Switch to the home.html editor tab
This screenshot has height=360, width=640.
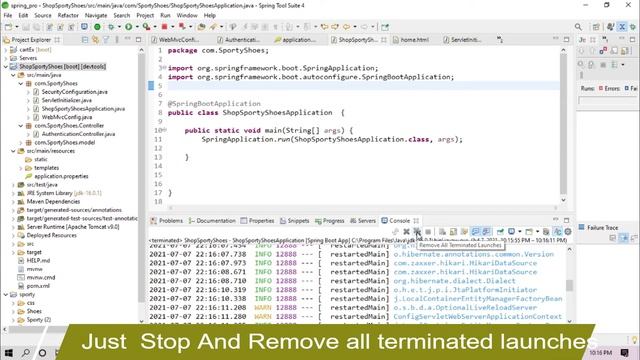coord(411,40)
